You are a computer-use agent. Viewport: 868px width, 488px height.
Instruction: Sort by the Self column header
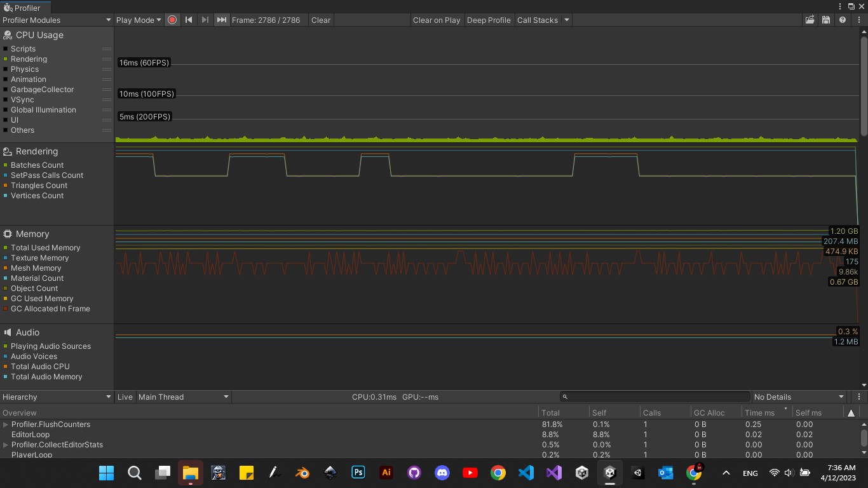(x=614, y=413)
